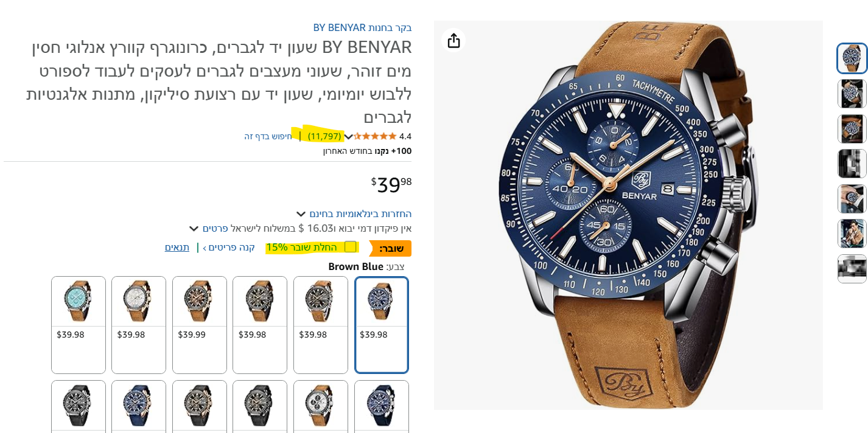
Task: Click the star rating icons
Action: (x=375, y=136)
